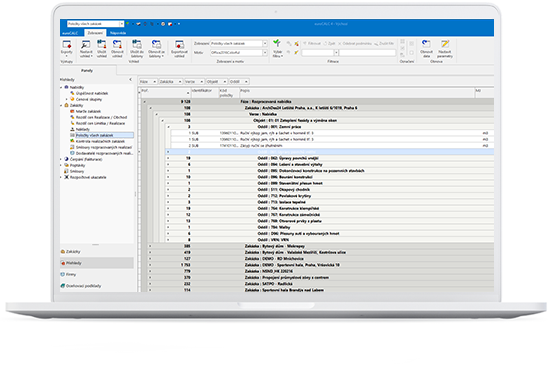Select Kontrola realizačních zakázek item

coord(100,141)
